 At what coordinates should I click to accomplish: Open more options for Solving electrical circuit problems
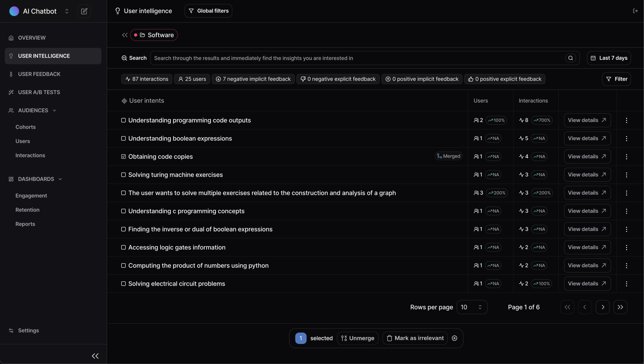tap(626, 284)
